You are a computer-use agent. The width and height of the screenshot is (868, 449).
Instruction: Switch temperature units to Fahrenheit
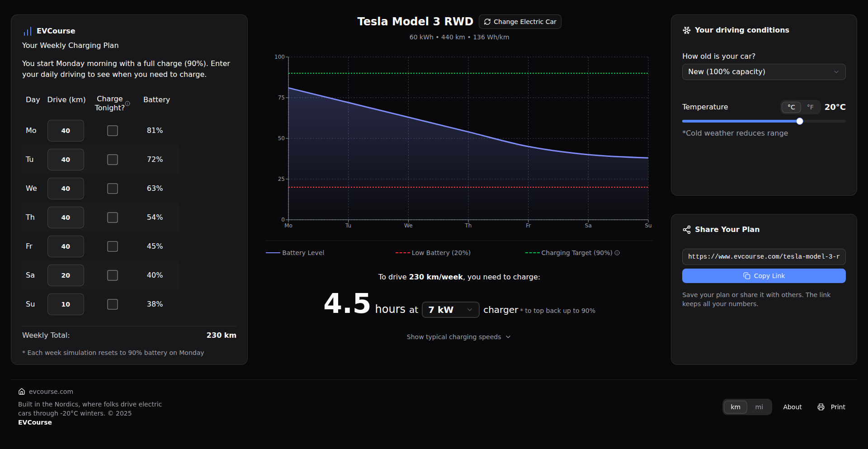click(x=811, y=107)
